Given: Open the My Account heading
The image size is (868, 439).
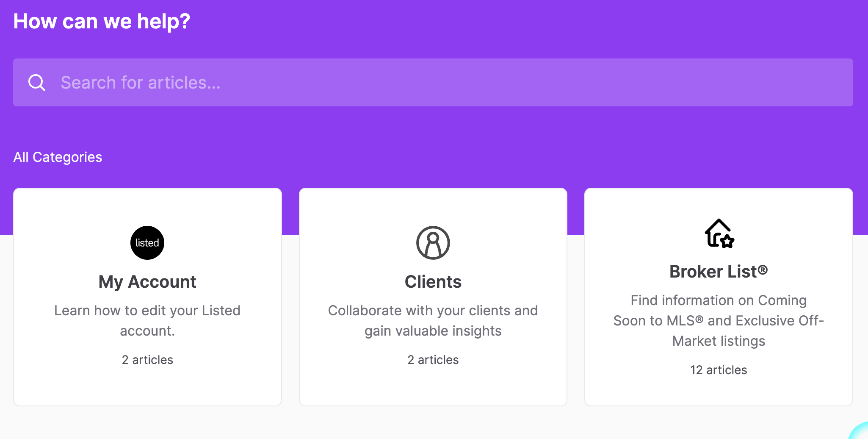Looking at the screenshot, I should (x=147, y=282).
